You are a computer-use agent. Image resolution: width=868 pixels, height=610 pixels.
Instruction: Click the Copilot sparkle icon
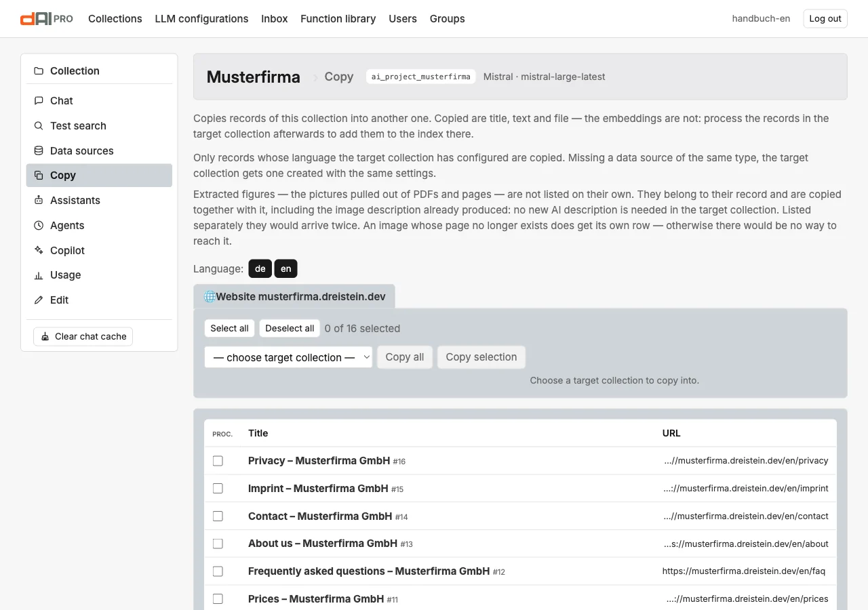[x=39, y=251]
